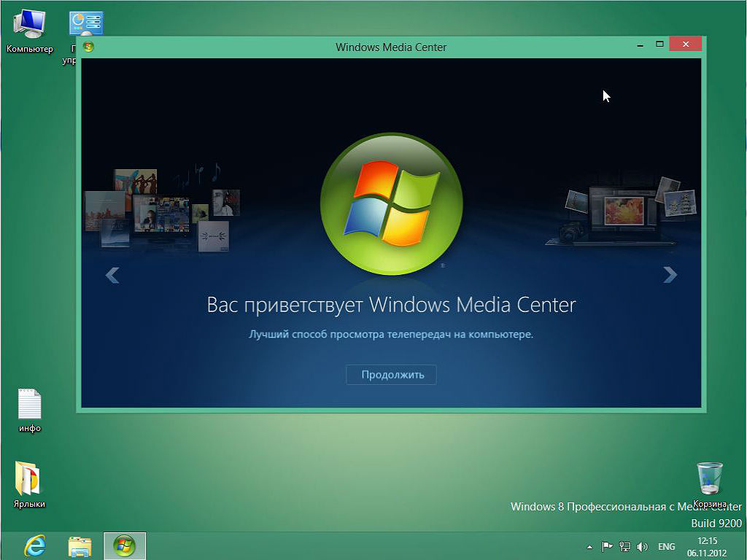
Task: Open the Компьютер desktop icon
Action: (29, 31)
